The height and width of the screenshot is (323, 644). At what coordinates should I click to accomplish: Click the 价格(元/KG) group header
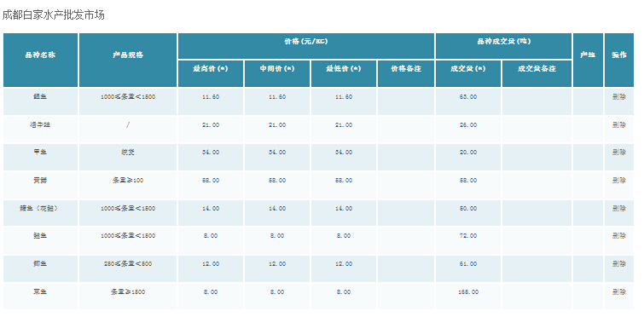(306, 46)
